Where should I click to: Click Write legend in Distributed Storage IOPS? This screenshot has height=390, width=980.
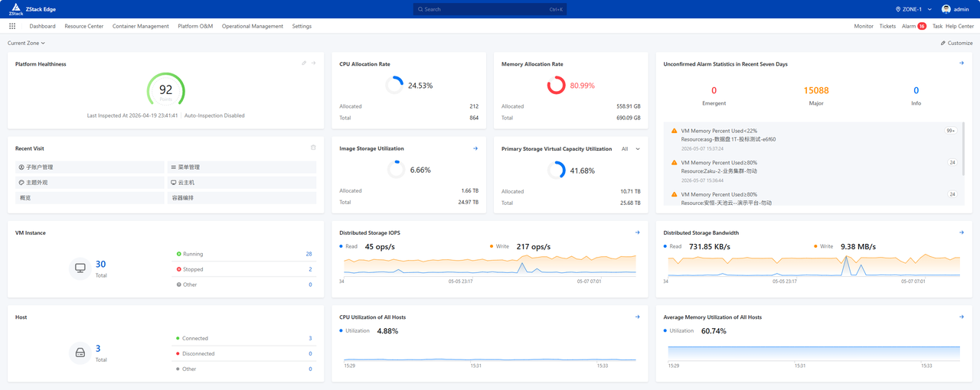500,246
